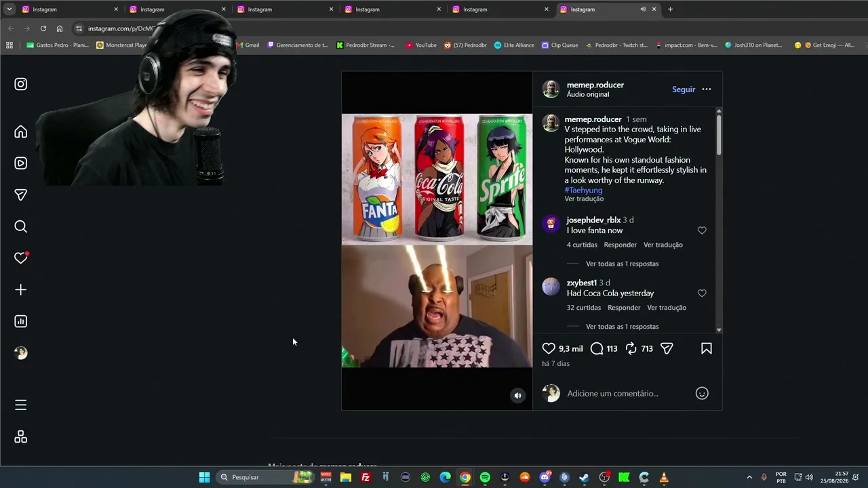Repost the post using the repost icon
The height and width of the screenshot is (488, 868).
pyautogui.click(x=631, y=348)
